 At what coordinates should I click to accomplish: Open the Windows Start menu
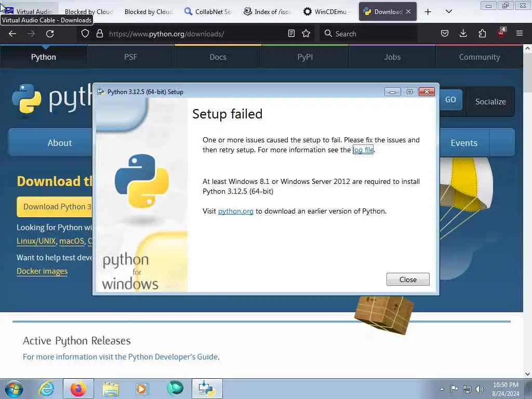tap(14, 389)
